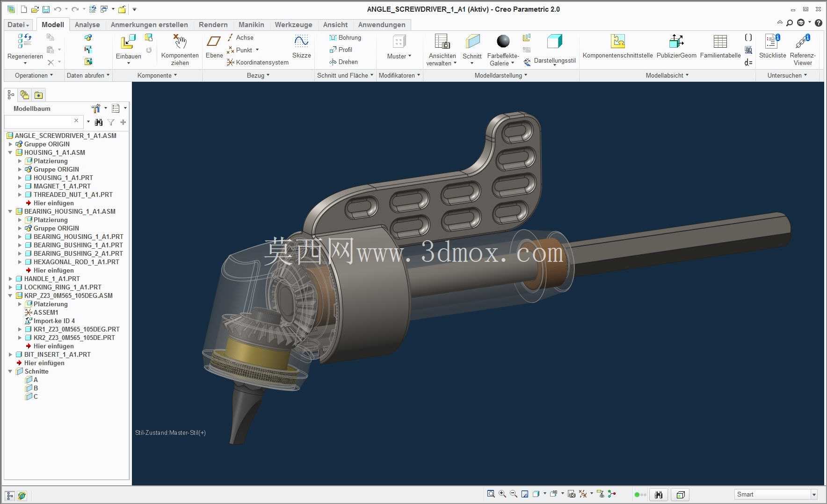Viewport: 827px width, 504px height.
Task: Collapse the Schnitte tree node
Action: [x=10, y=371]
